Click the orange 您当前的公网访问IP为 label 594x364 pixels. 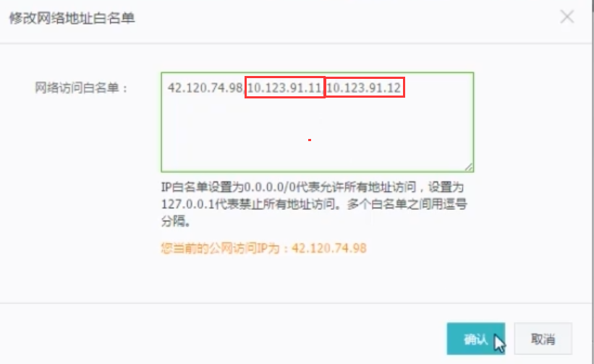(226, 248)
